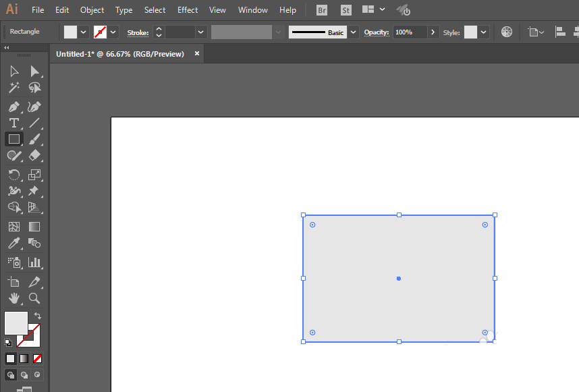Viewport: 579px width, 392px height.
Task: Set paint mode to None
Action: (x=37, y=358)
